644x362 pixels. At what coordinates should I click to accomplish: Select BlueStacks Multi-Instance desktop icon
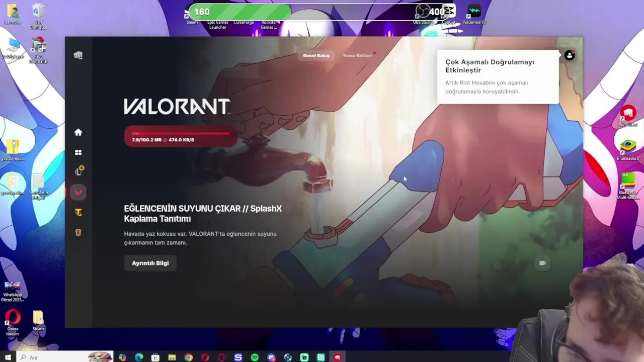[628, 186]
